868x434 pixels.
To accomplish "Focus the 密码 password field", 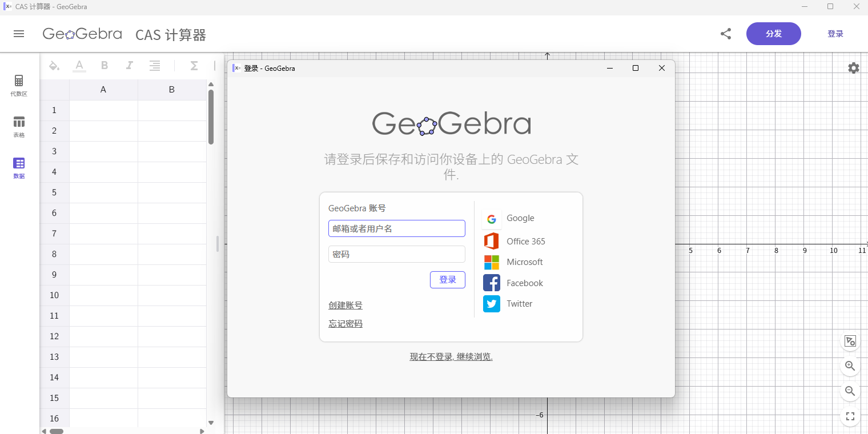I will click(397, 254).
